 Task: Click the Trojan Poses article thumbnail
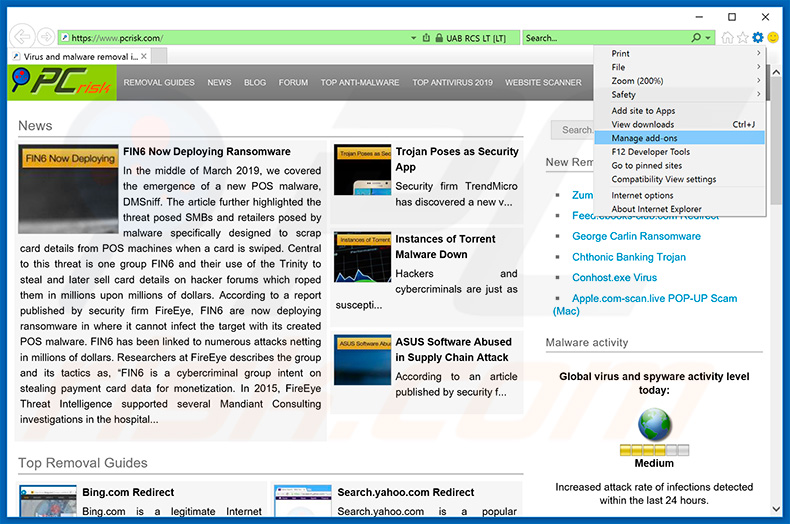[x=362, y=170]
